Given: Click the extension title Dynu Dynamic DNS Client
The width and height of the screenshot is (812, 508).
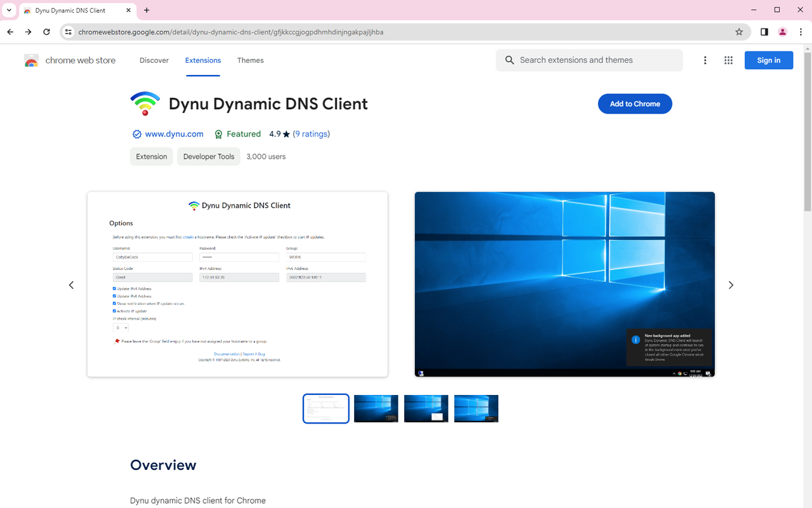Looking at the screenshot, I should point(268,104).
